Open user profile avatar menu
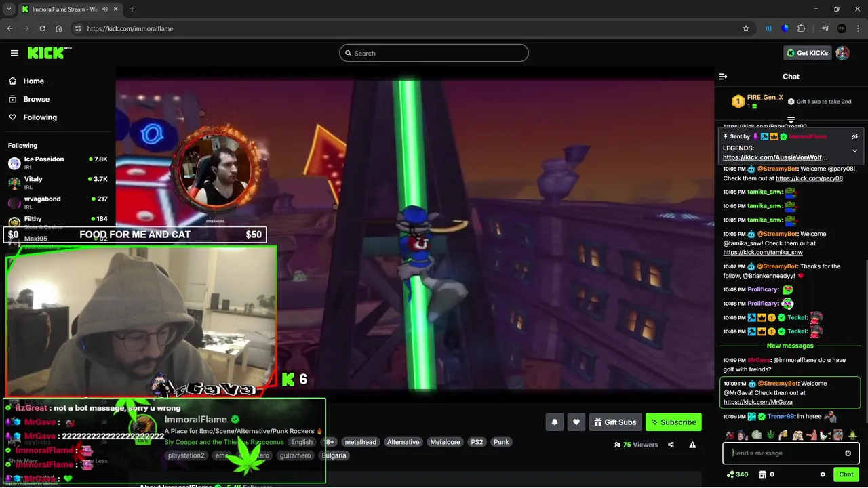This screenshot has width=868, height=488. click(842, 53)
